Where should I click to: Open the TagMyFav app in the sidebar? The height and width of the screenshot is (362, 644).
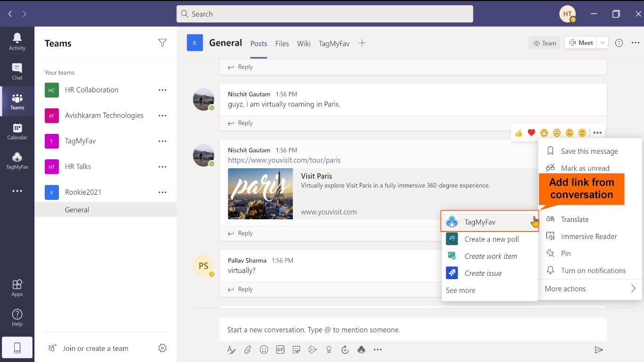[x=17, y=161]
